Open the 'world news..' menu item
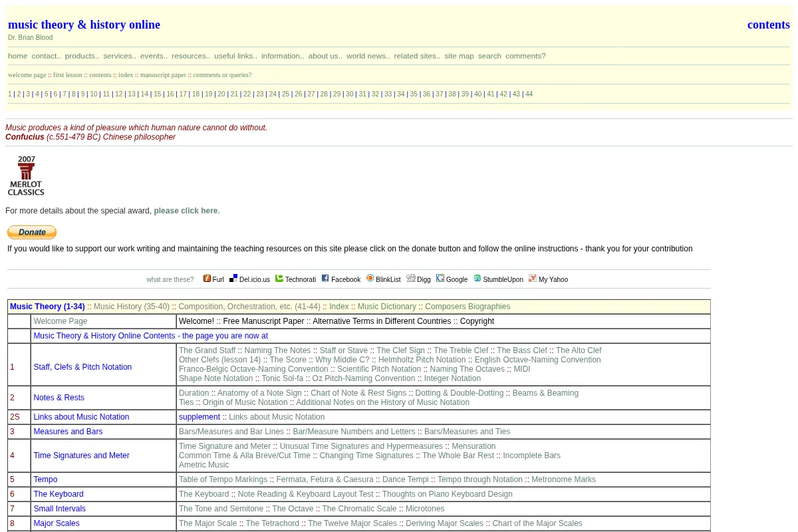 368,56
